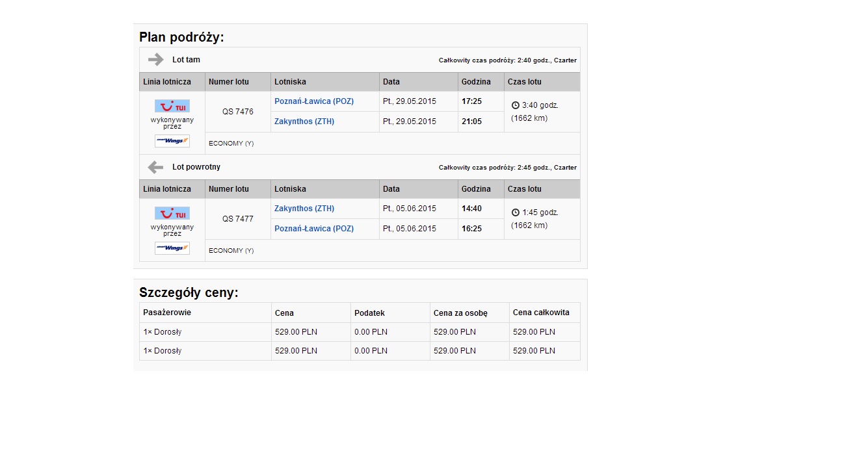Click the Czas lotu header in Lot powrotny table

[x=525, y=189]
